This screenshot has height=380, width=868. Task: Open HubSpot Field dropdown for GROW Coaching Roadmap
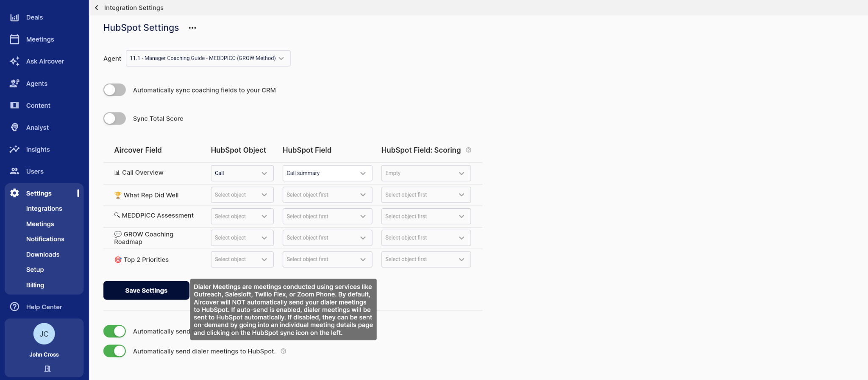[x=327, y=238]
